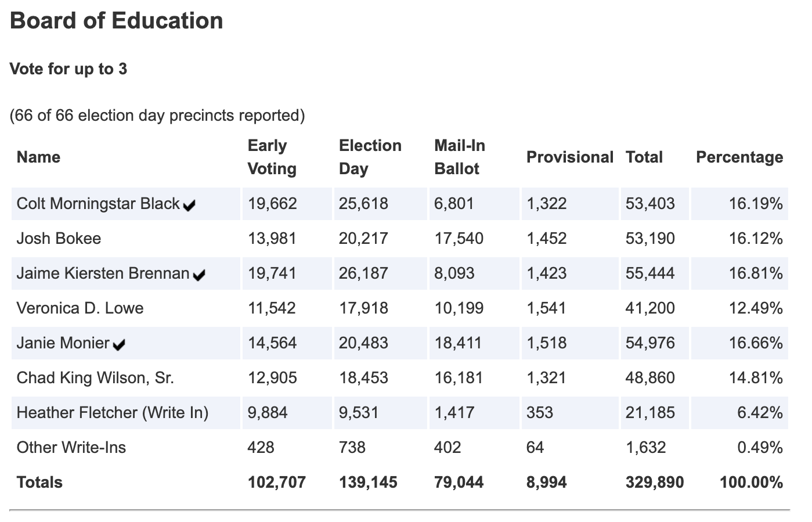
Task: Click Chad King Wilson, Sr. name
Action: click(x=95, y=378)
